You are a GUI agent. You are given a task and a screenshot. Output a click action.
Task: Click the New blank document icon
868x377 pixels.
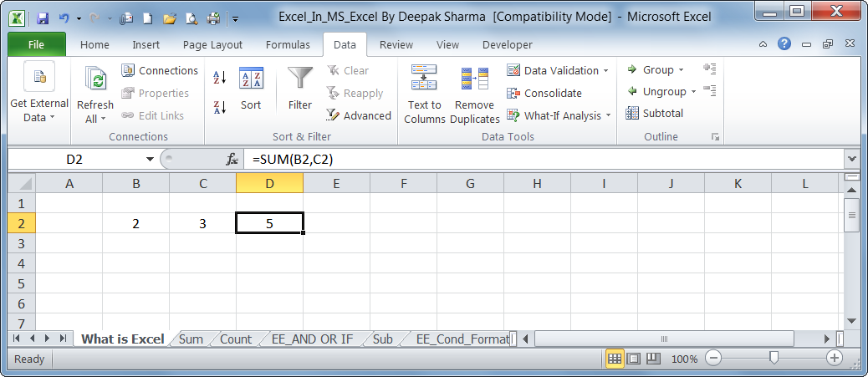coord(148,18)
